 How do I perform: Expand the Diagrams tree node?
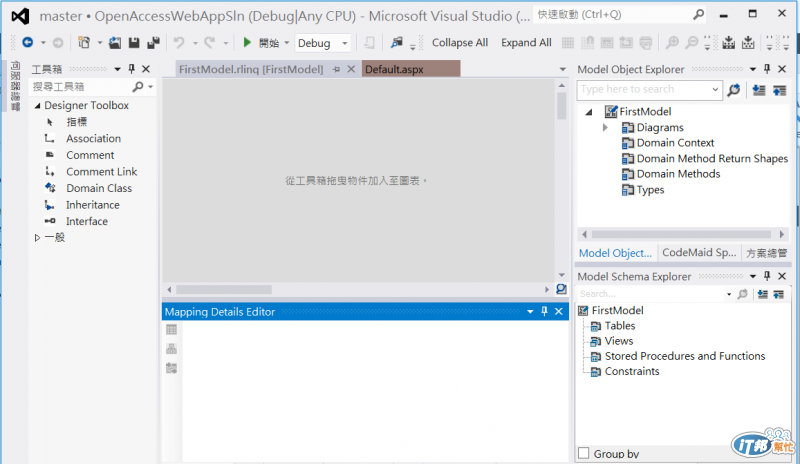605,128
